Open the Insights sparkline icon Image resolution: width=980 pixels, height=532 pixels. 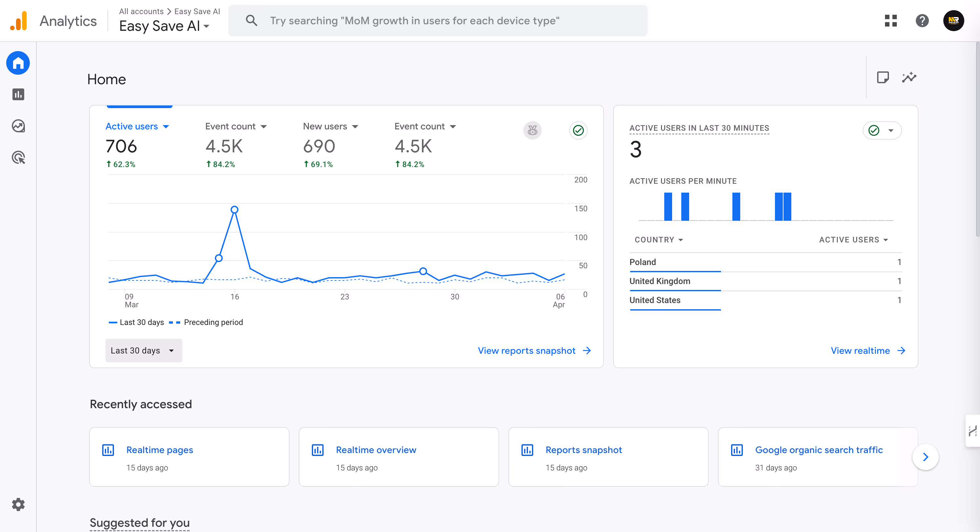tap(909, 77)
